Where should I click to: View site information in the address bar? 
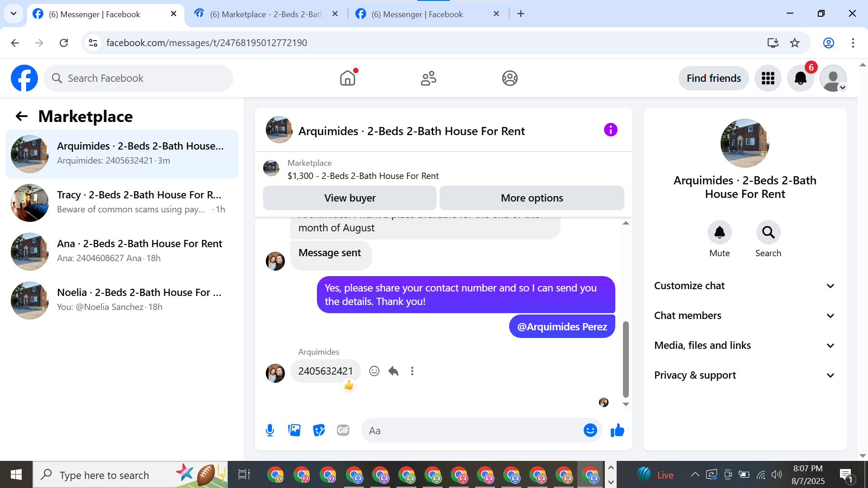pyautogui.click(x=93, y=43)
